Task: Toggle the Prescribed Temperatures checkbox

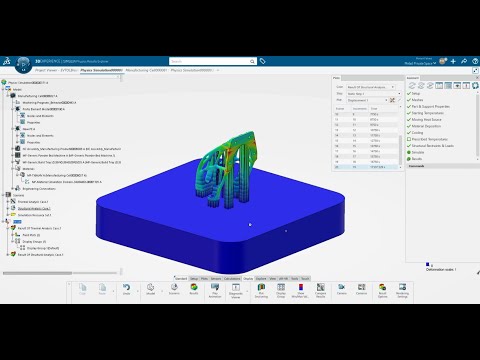Action: [409, 139]
